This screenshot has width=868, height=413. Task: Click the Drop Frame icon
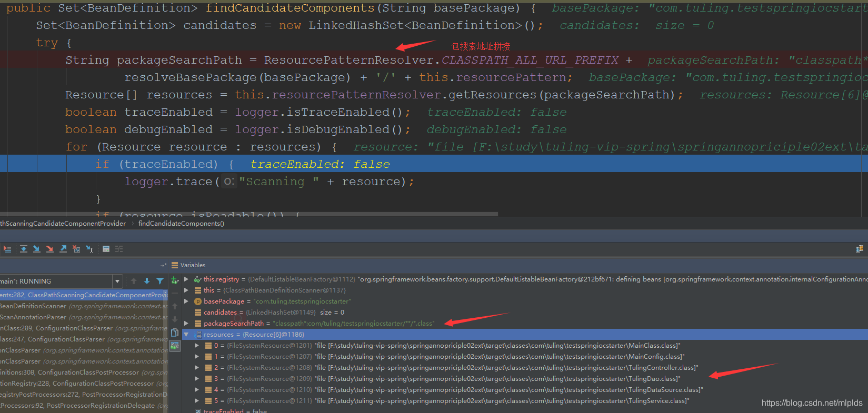(76, 249)
